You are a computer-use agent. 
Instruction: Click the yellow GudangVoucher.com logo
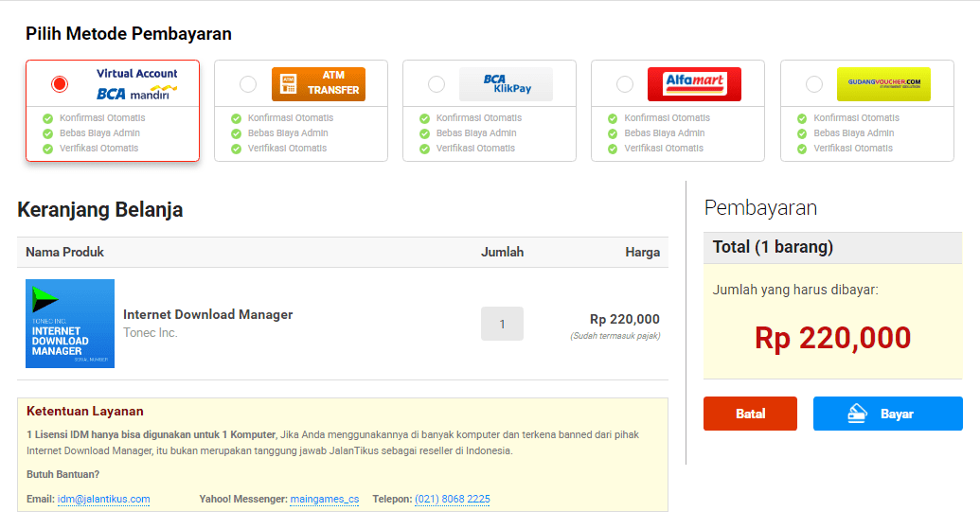[x=883, y=83]
